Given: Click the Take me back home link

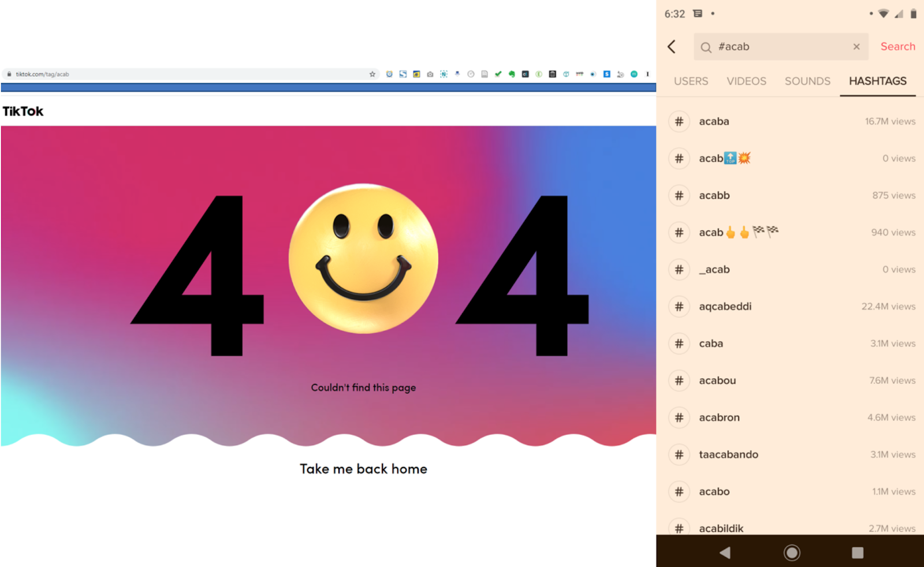Looking at the screenshot, I should click(363, 469).
